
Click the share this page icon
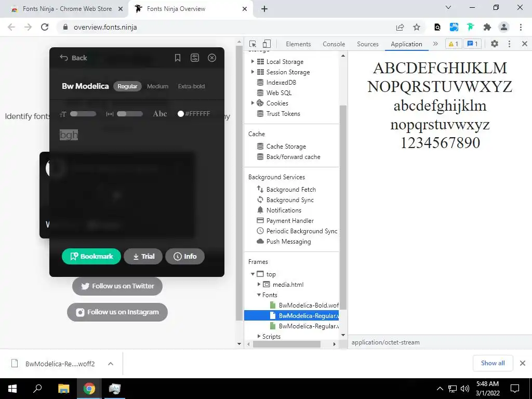(x=400, y=27)
